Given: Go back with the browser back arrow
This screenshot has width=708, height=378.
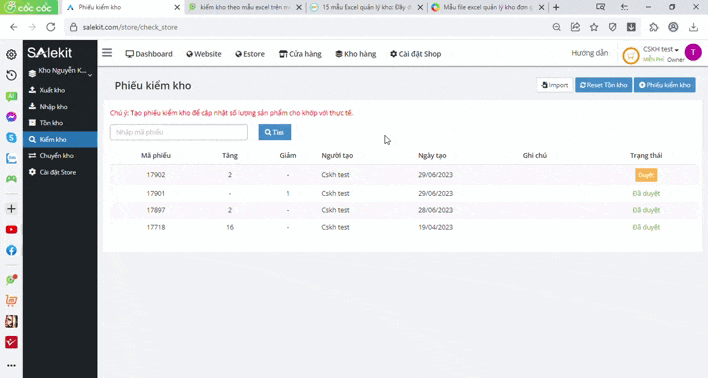Looking at the screenshot, I should click(x=14, y=27).
